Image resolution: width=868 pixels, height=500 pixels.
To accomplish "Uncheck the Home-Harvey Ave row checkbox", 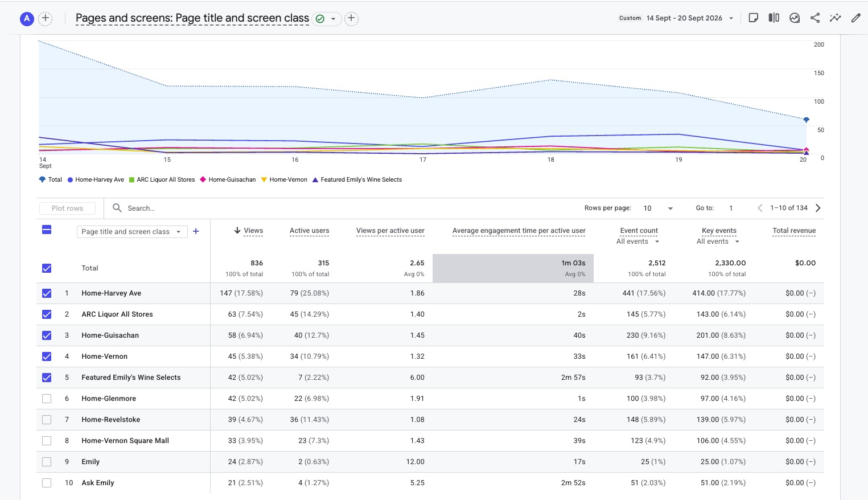I will click(47, 293).
